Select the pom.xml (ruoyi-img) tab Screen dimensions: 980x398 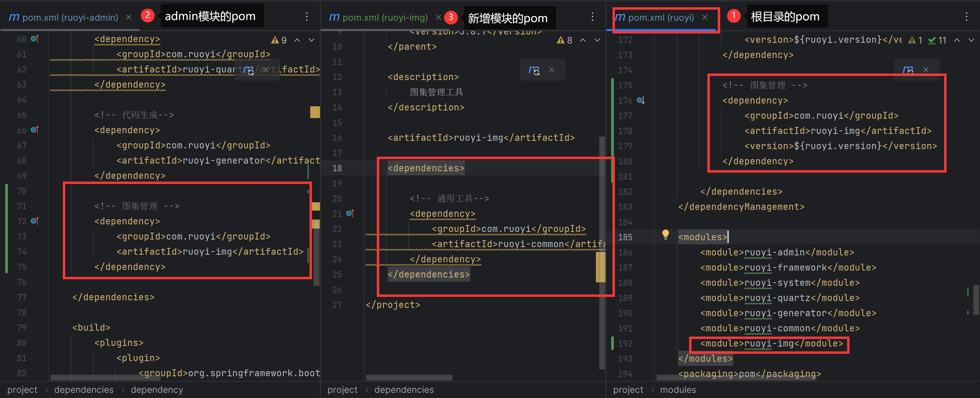384,18
